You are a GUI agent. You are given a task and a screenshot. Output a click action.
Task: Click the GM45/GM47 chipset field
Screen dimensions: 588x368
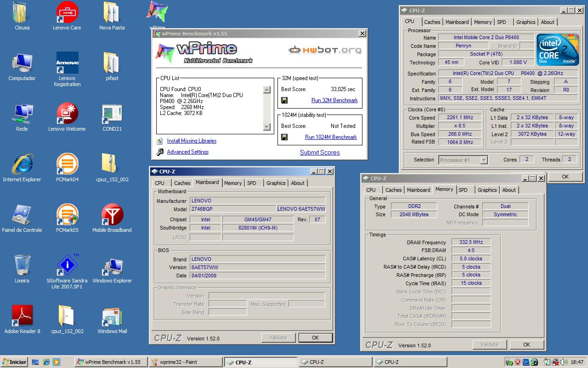coord(258,219)
